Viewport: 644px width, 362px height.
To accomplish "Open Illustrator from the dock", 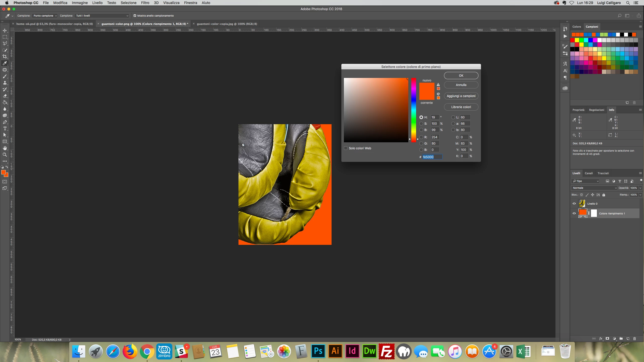I will 335,351.
